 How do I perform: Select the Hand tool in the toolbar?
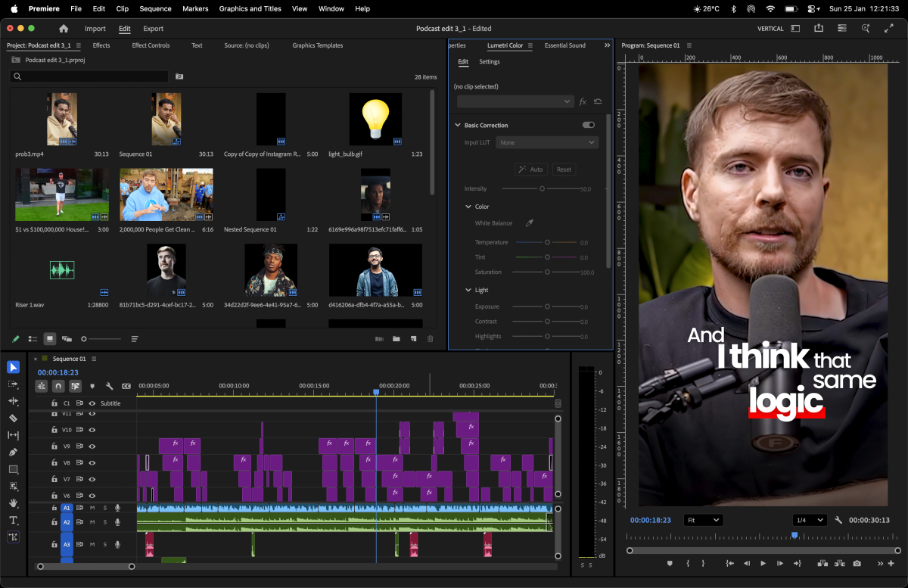coord(13,502)
